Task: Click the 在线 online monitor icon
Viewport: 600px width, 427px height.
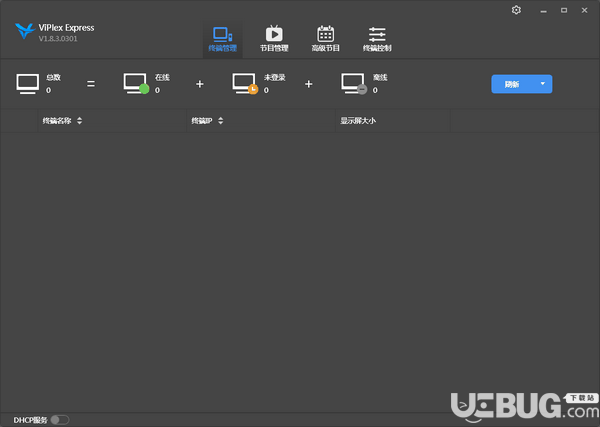Action: point(136,84)
